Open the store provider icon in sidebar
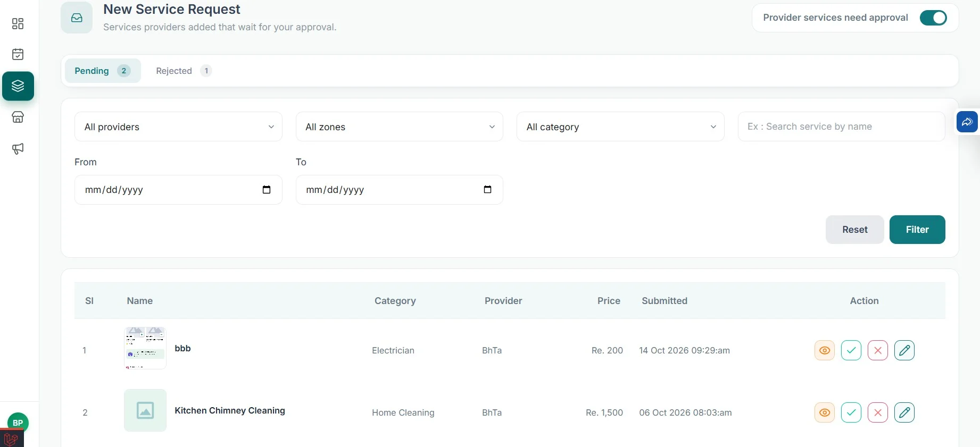The width and height of the screenshot is (980, 447). click(x=18, y=117)
